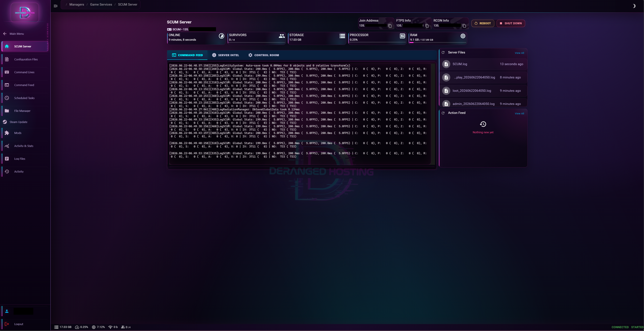Click the status bar CPU 0.25% gauge
644x331 pixels.
click(x=82, y=327)
